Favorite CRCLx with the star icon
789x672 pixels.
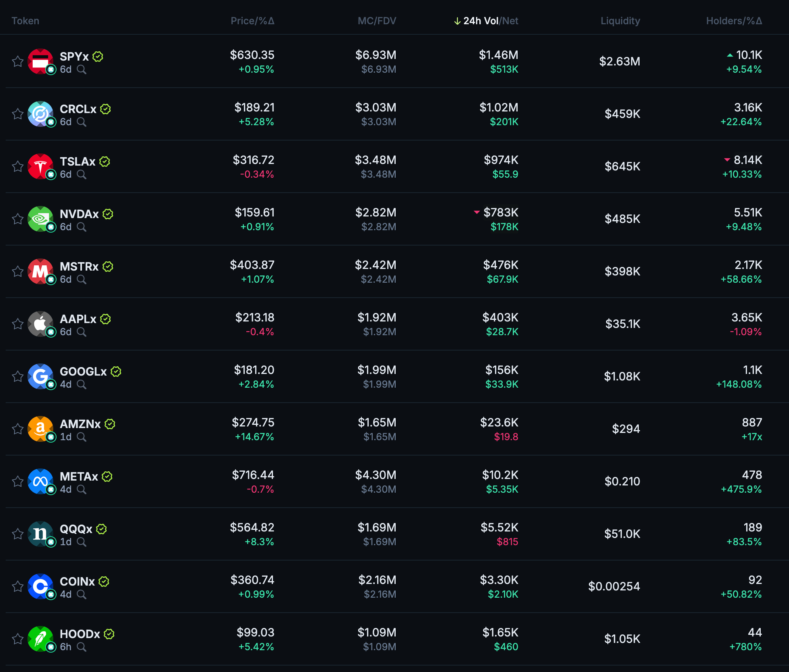[x=17, y=114]
